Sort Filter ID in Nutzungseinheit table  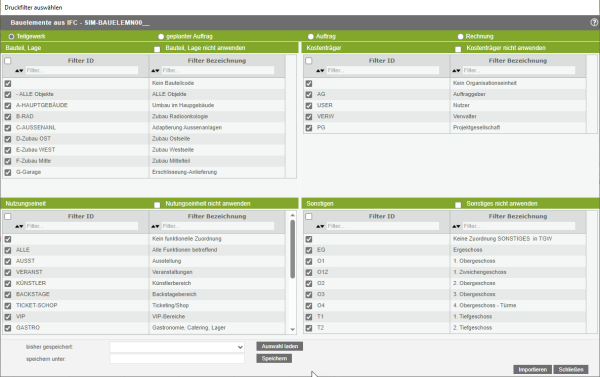coord(19,226)
